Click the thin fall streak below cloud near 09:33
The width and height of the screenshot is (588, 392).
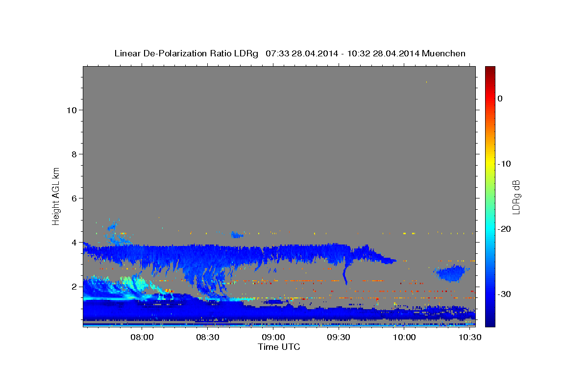pyautogui.click(x=346, y=273)
